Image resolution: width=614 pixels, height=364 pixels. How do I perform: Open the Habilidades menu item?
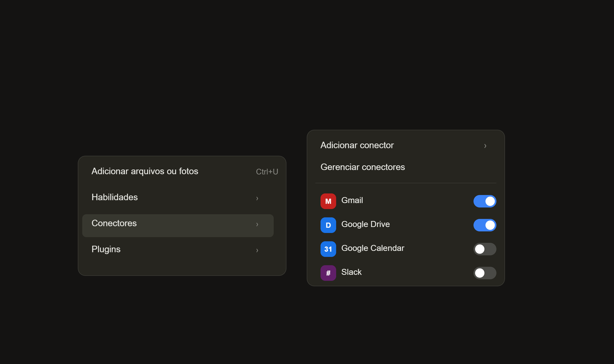(178, 198)
